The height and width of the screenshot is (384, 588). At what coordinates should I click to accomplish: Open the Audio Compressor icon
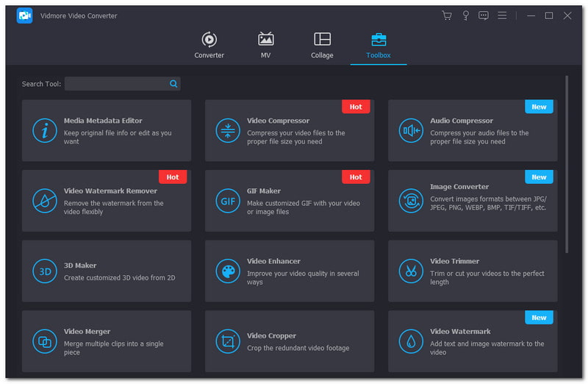(x=411, y=130)
